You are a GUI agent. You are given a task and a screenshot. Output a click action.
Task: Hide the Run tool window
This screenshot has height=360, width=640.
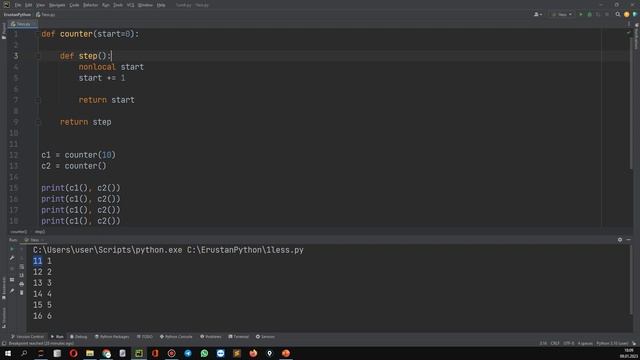(629, 240)
